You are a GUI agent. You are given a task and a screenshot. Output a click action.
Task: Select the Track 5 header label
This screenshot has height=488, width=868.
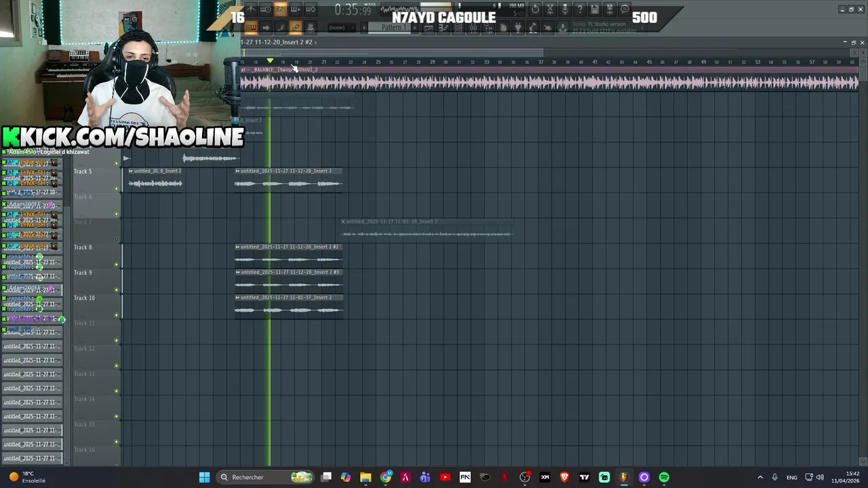[83, 171]
